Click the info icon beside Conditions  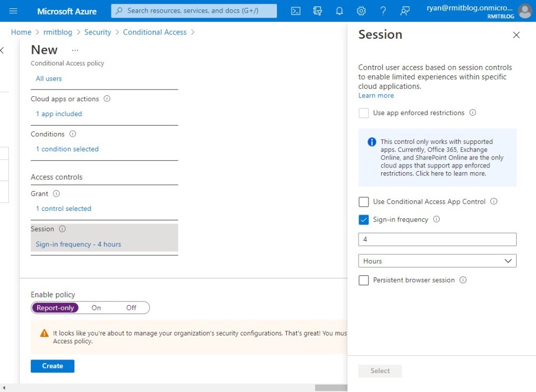(73, 134)
